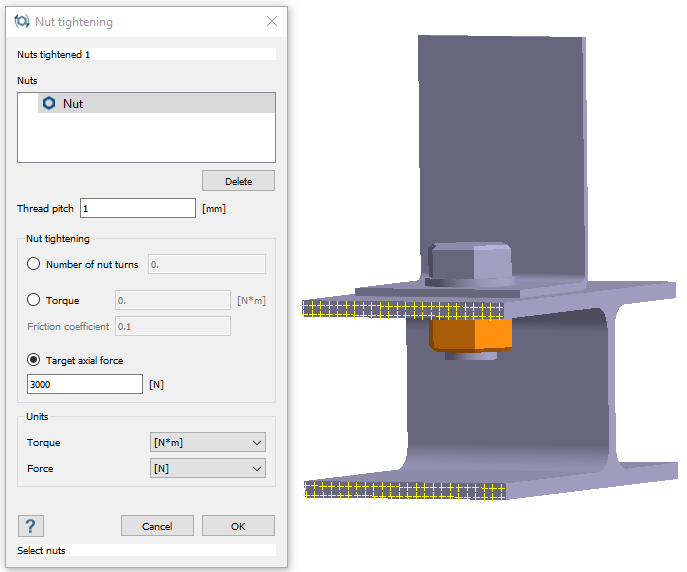
Task: Click the 'Nuts tightened 1' text
Action: pos(53,54)
